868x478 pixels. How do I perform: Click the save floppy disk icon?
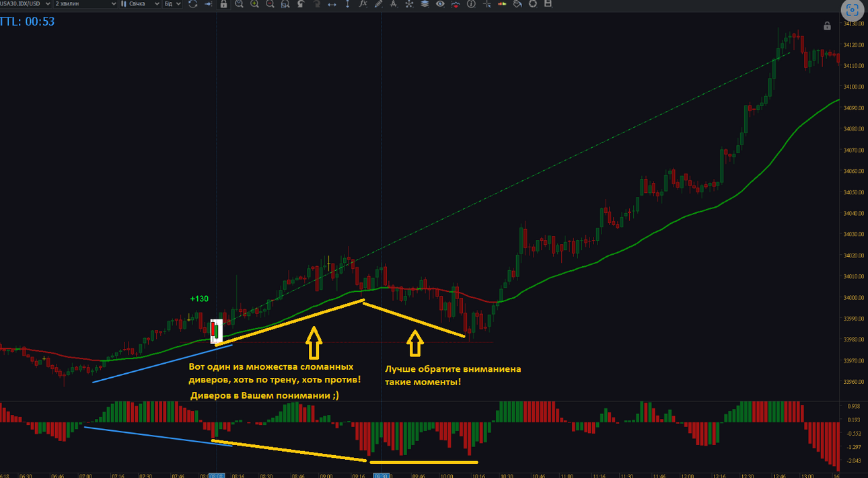(548, 4)
